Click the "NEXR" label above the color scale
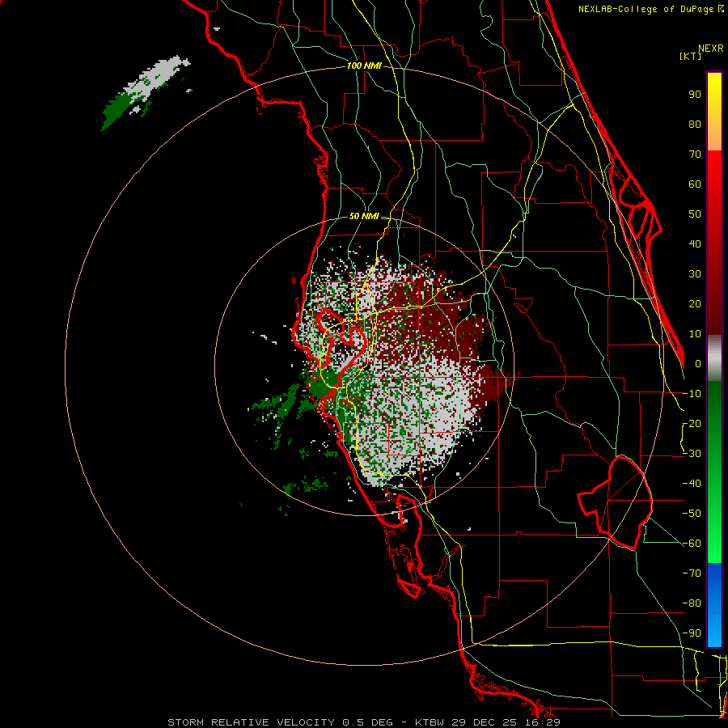Viewport: 728px width, 728px height. (x=711, y=49)
